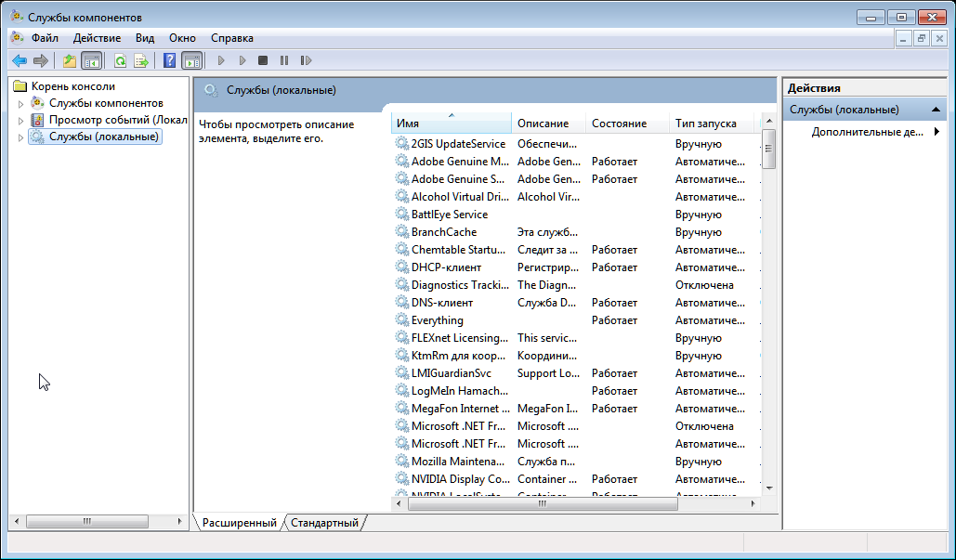This screenshot has width=956, height=560.
Task: Click the Up one level folder icon
Action: coord(70,60)
